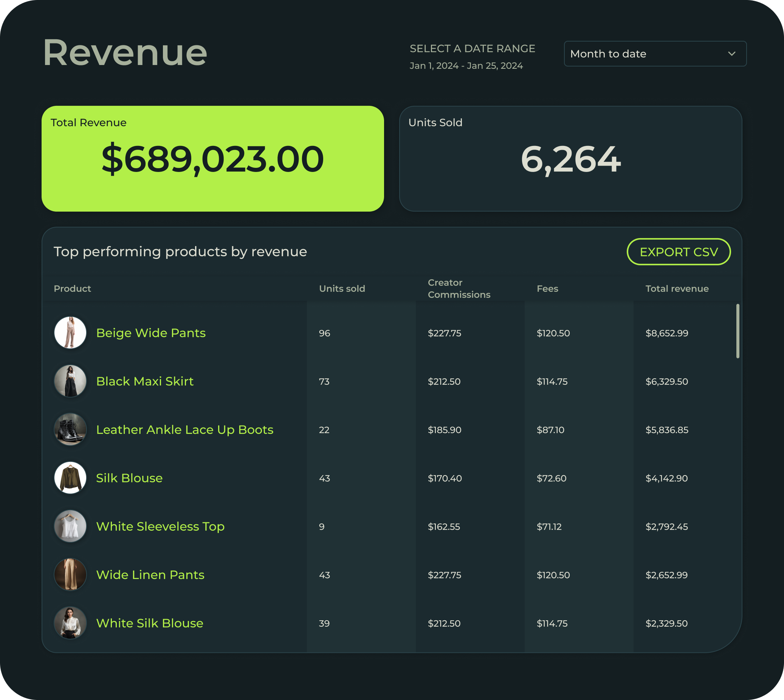Click the Units sold column header
This screenshot has width=784, height=700.
[x=342, y=289]
